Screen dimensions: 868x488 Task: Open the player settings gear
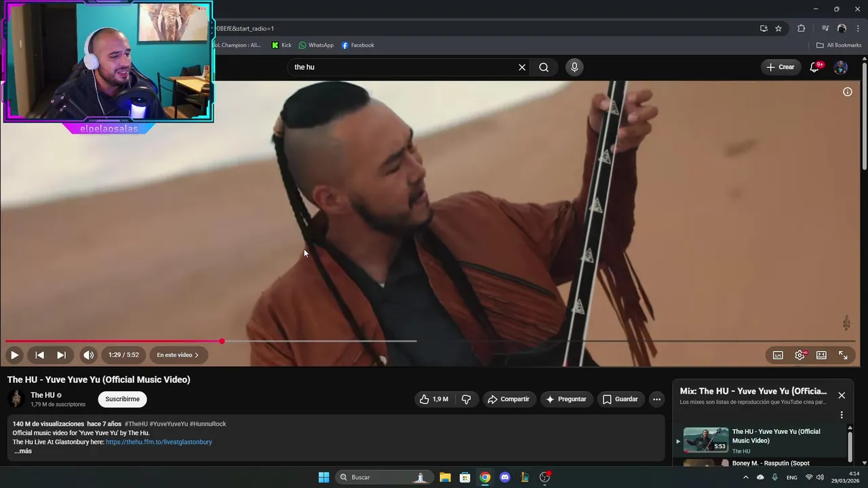800,355
